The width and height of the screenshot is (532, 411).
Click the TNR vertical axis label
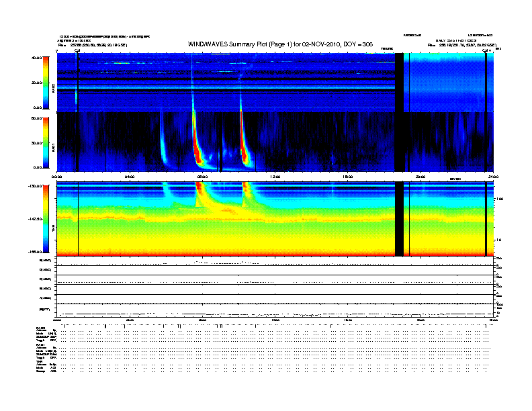53,229
